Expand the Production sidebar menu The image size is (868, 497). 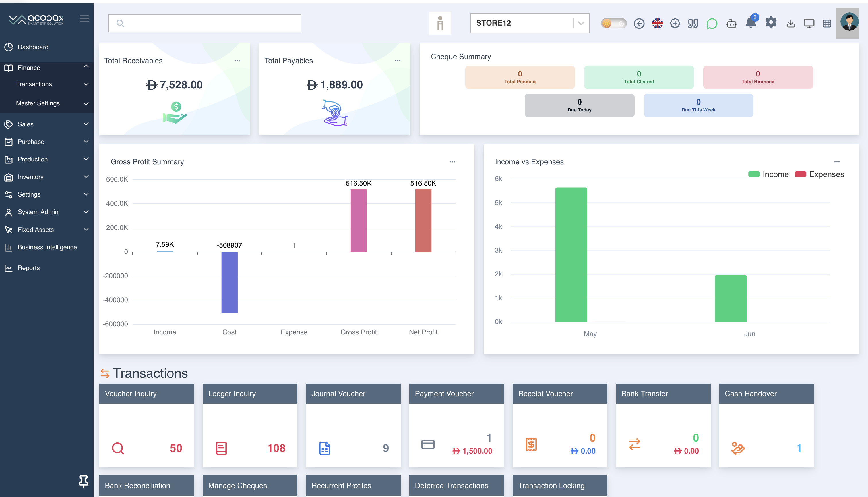[47, 159]
